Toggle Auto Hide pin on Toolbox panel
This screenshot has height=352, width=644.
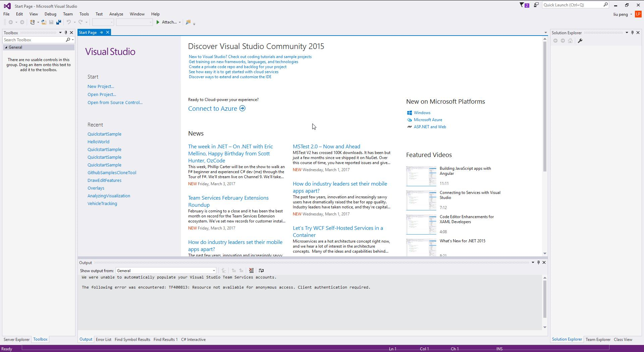66,33
